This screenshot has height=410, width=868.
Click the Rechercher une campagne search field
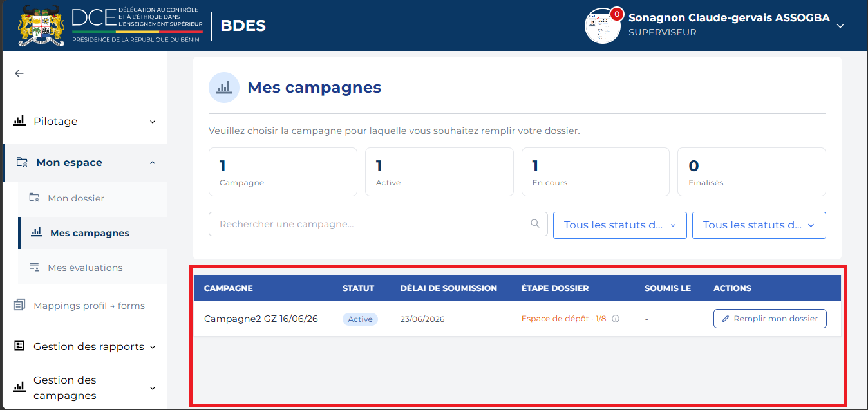click(378, 224)
